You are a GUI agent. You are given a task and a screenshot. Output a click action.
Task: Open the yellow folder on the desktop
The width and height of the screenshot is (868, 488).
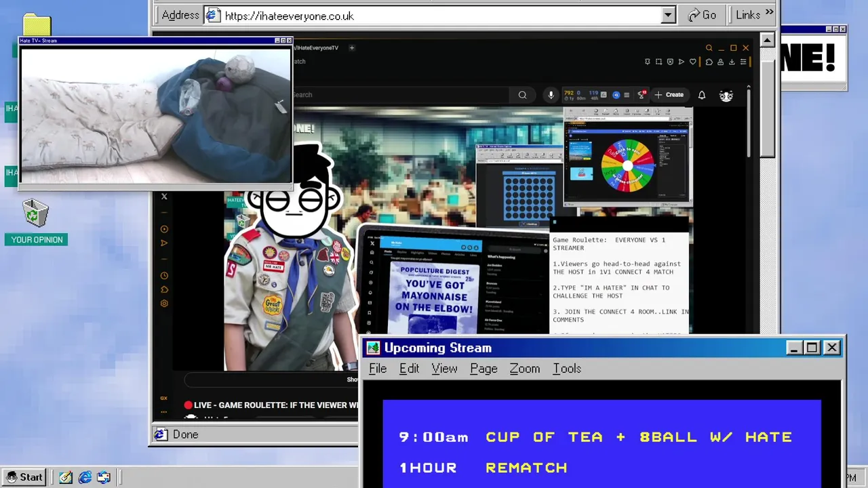tap(37, 26)
